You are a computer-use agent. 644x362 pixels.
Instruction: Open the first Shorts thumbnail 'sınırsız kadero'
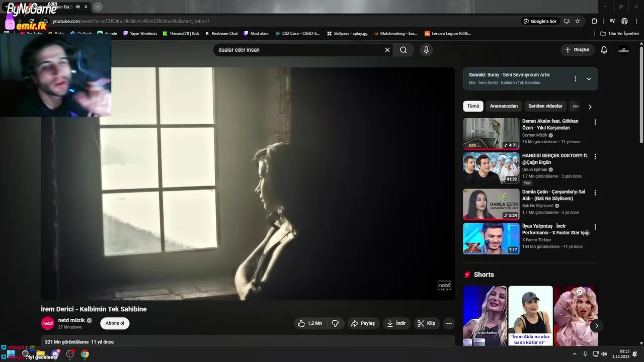click(485, 316)
